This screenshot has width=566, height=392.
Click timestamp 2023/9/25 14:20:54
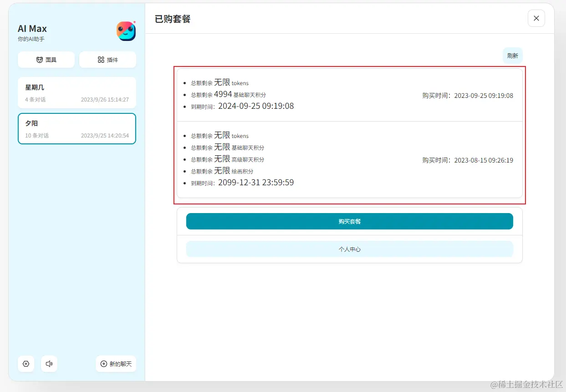tap(105, 135)
